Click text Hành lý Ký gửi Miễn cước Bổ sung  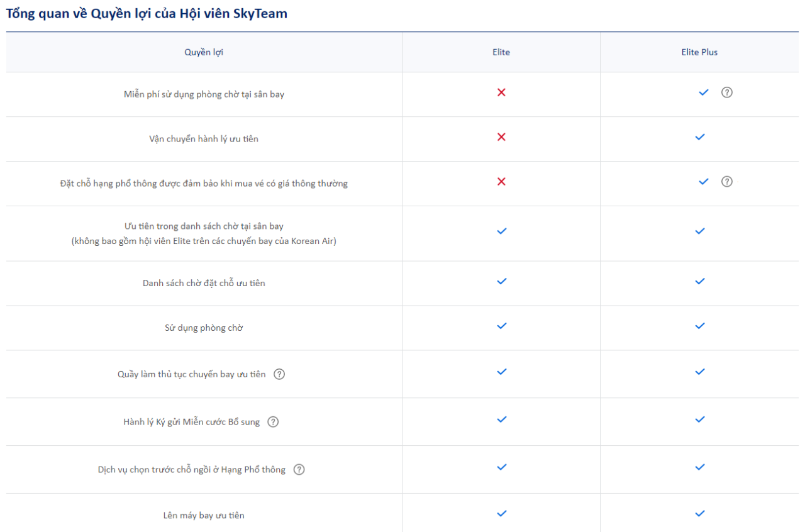pyautogui.click(x=191, y=422)
